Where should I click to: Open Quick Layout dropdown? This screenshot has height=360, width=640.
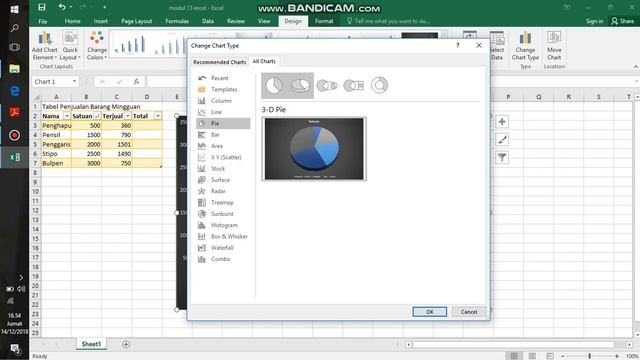(70, 46)
